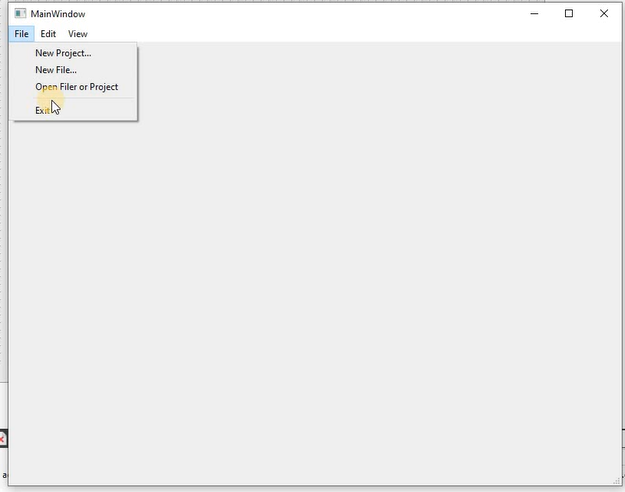
Task: Close the MainWindow window
Action: pyautogui.click(x=604, y=14)
